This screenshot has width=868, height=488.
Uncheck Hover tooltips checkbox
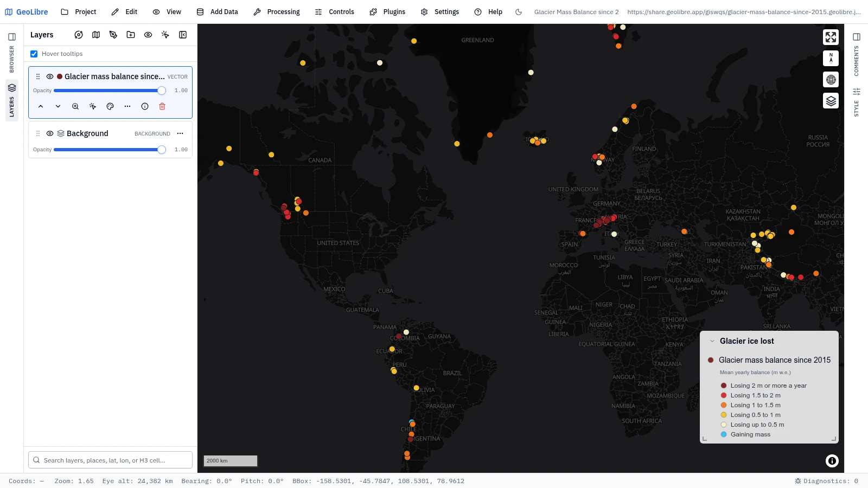click(34, 54)
